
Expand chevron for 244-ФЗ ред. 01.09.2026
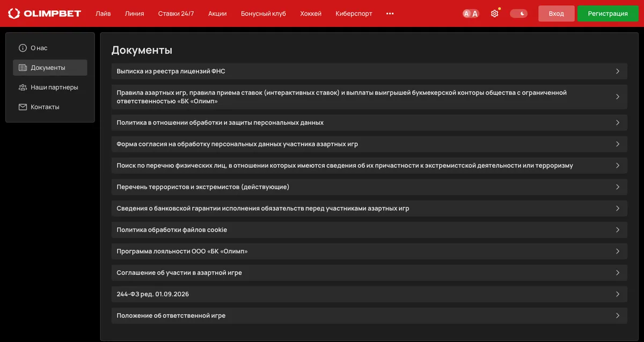pos(618,294)
